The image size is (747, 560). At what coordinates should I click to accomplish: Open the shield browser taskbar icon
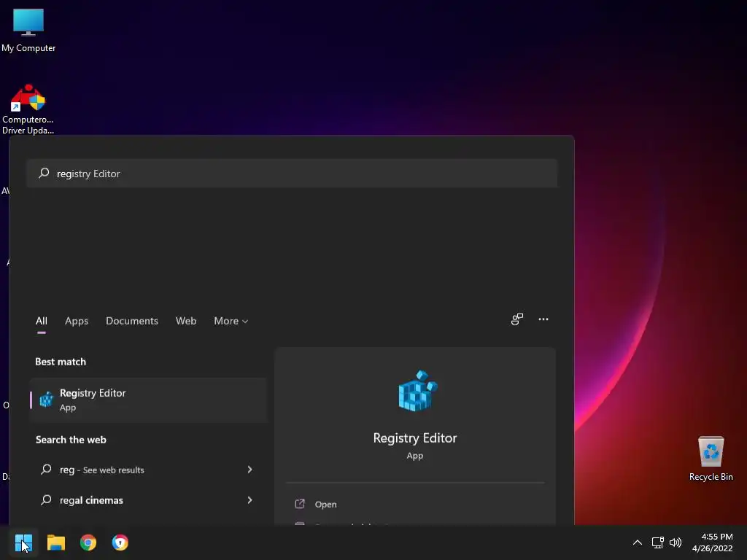pos(120,542)
